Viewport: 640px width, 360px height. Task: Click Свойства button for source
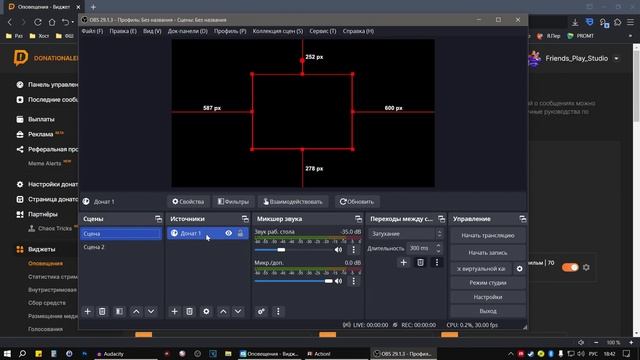[x=188, y=202]
